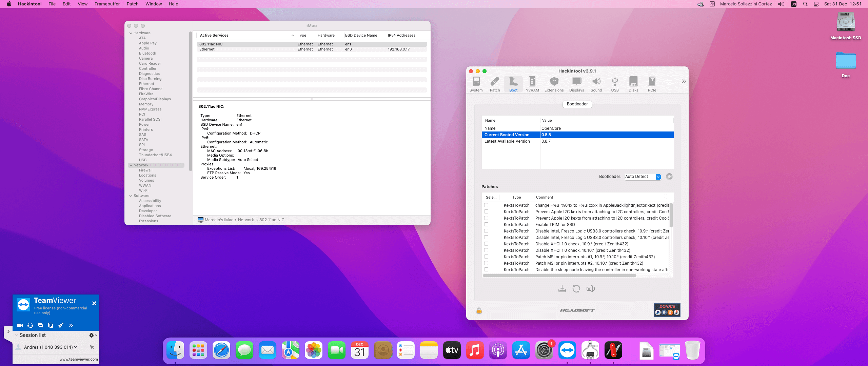Open the Framebuffer menu in menu bar
This screenshot has height=366, width=868.
107,4
